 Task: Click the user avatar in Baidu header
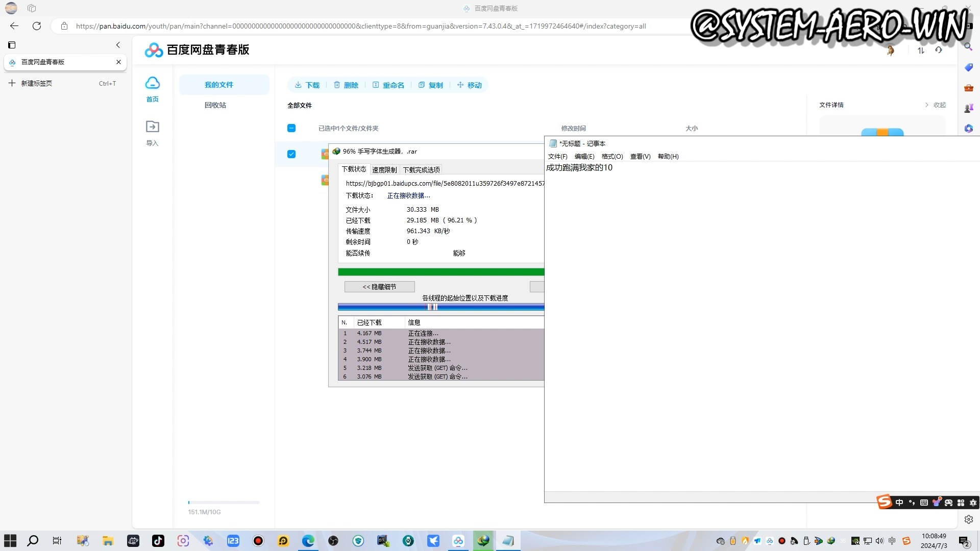click(890, 51)
